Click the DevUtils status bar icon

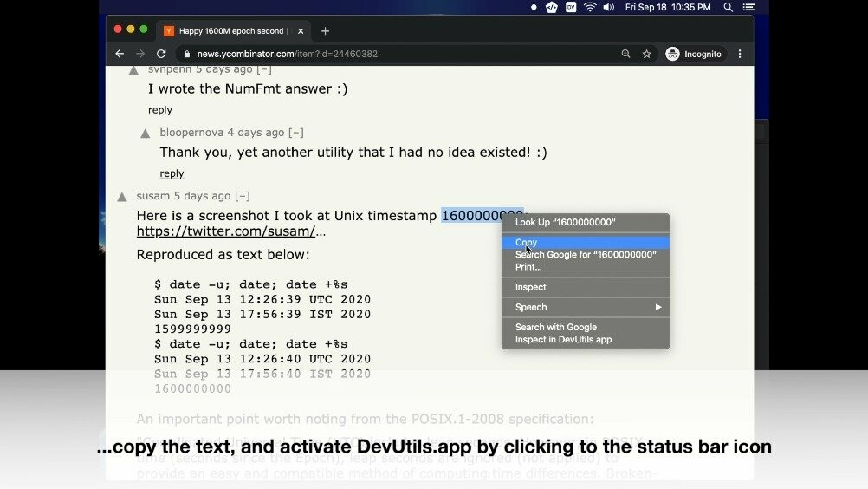(552, 7)
